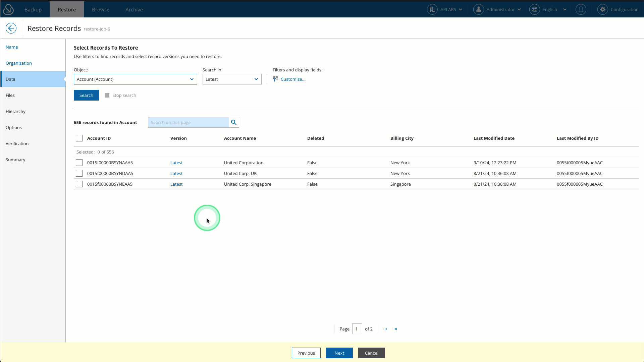644x362 pixels.
Task: Go to the Organization wizard step
Action: tap(33, 63)
